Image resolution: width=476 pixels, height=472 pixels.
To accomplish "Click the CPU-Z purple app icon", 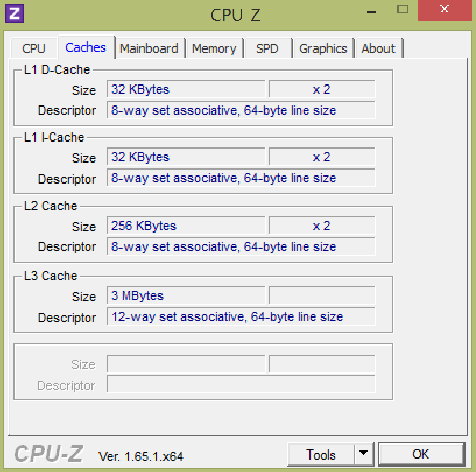I will (x=15, y=12).
